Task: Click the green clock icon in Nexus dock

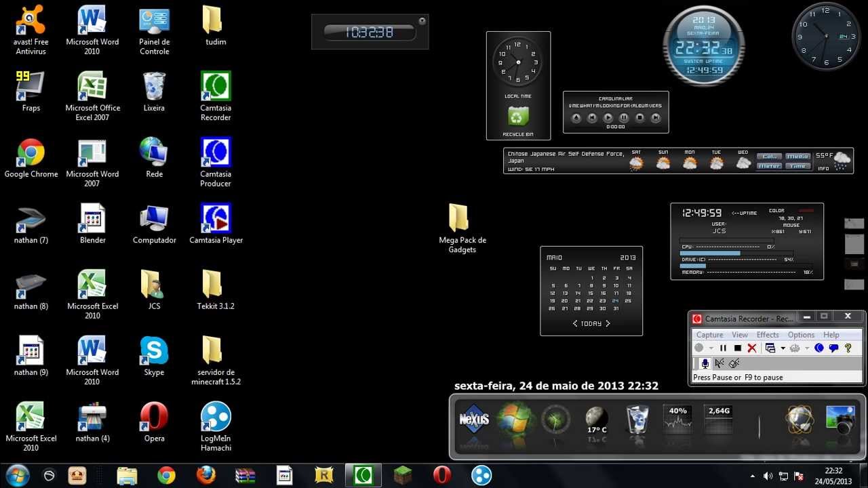Action: pyautogui.click(x=556, y=420)
